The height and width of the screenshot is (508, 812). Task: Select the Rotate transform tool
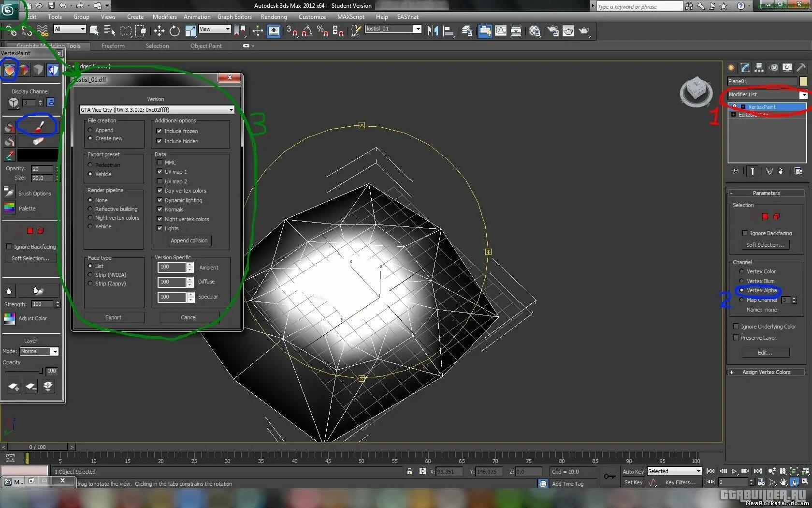(x=174, y=31)
